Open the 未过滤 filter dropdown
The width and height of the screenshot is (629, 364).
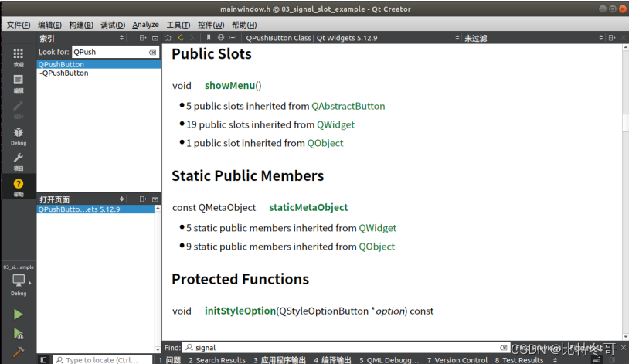coord(601,38)
